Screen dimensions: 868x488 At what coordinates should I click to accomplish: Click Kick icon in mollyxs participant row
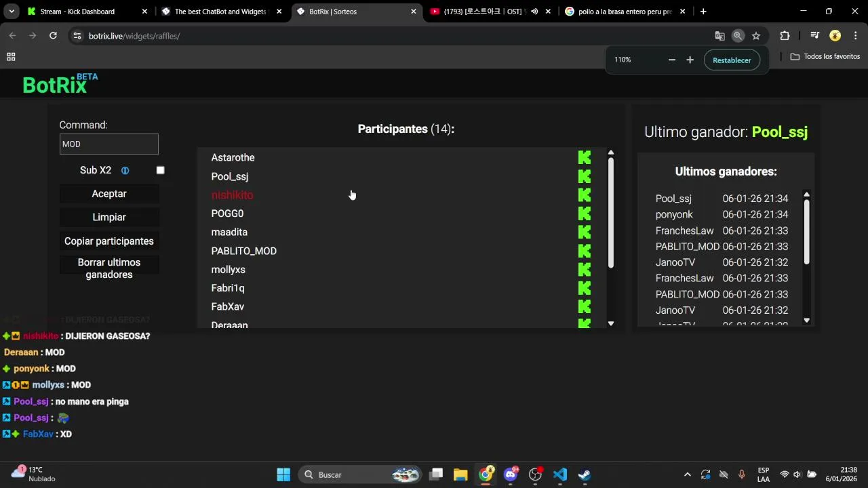tap(585, 270)
